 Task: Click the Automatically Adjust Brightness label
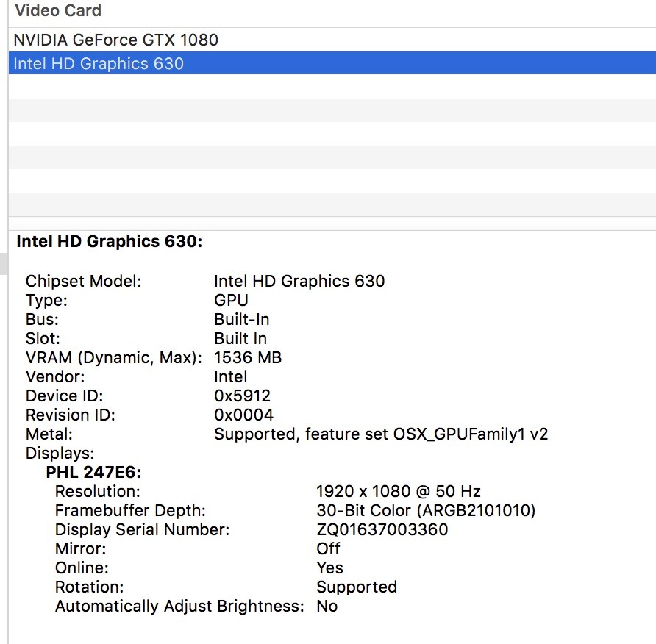coord(179,606)
